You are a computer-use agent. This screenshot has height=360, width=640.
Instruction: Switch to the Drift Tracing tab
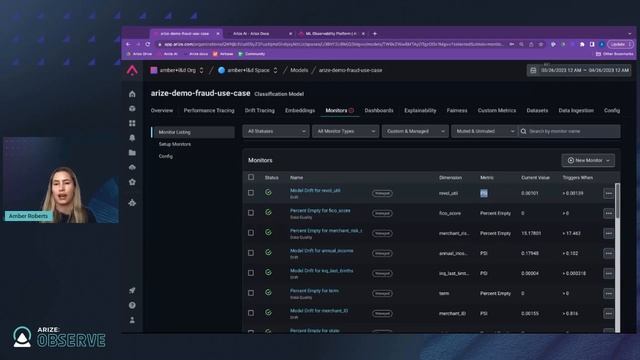pyautogui.click(x=260, y=111)
